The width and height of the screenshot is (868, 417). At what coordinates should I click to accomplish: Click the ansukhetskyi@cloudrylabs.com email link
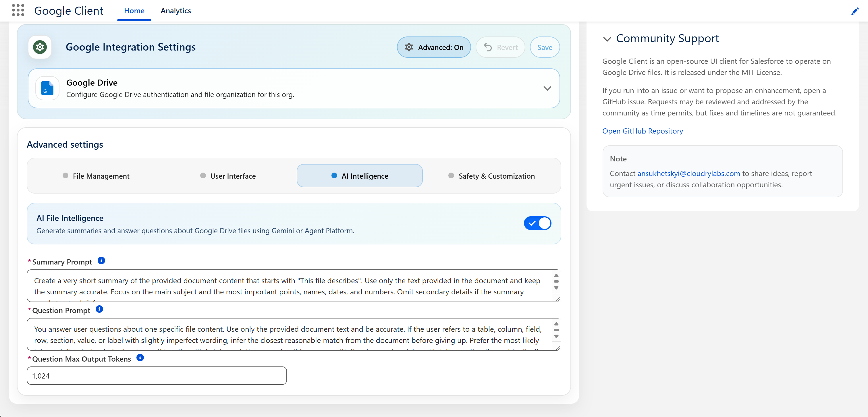tap(688, 173)
